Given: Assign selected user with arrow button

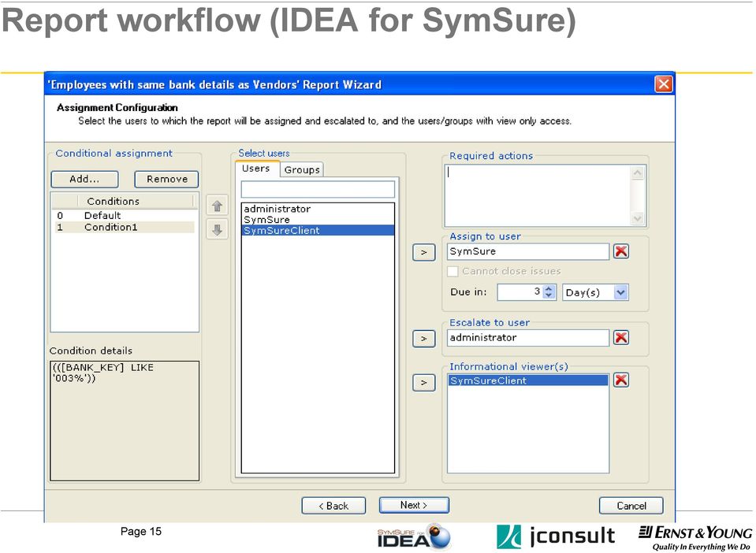Looking at the screenshot, I should 424,252.
